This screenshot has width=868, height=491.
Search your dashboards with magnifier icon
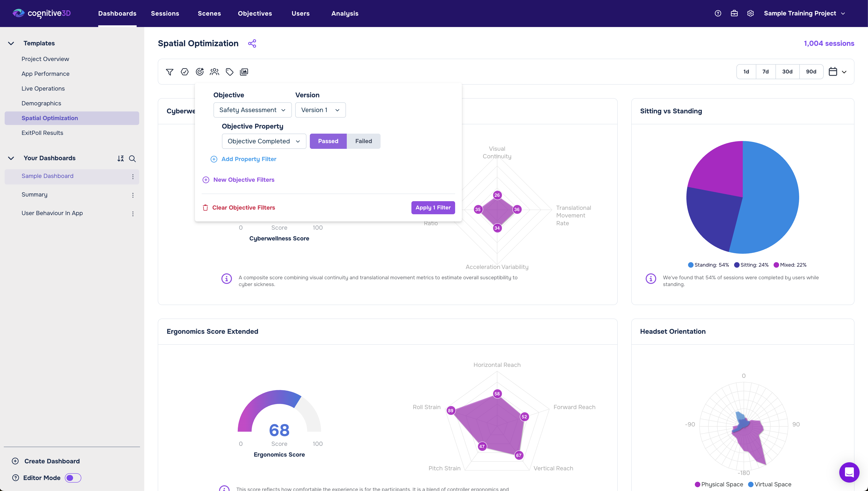(x=133, y=159)
